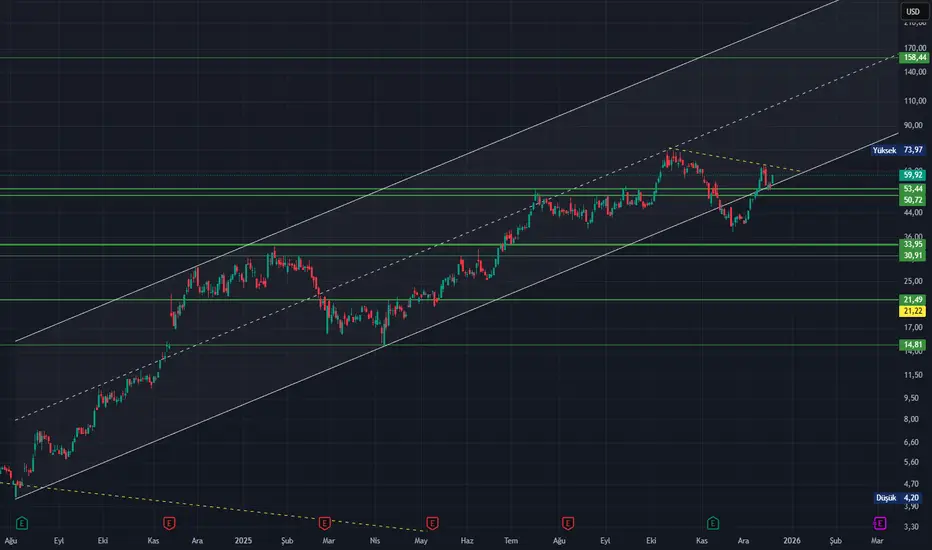932x550 pixels.
Task: Click the May label on time axis
Action: 421,540
